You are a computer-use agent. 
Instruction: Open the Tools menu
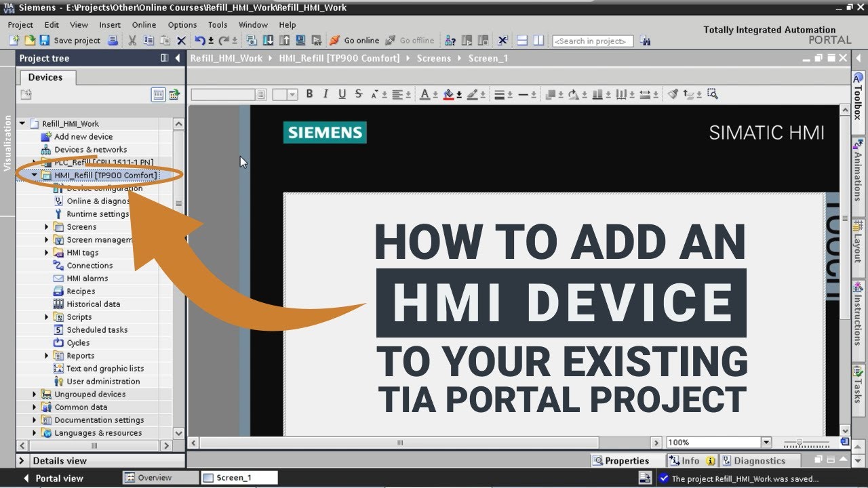(x=218, y=24)
